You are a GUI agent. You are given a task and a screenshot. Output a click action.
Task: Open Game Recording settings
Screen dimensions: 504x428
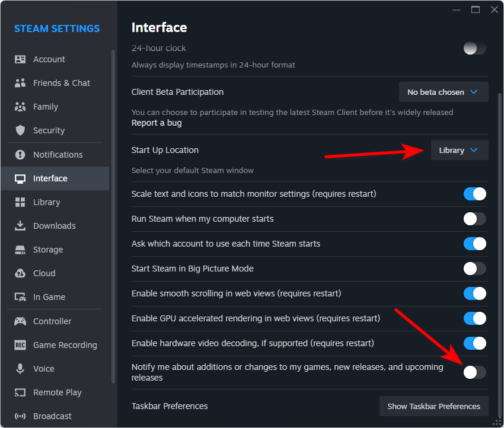tap(55, 345)
